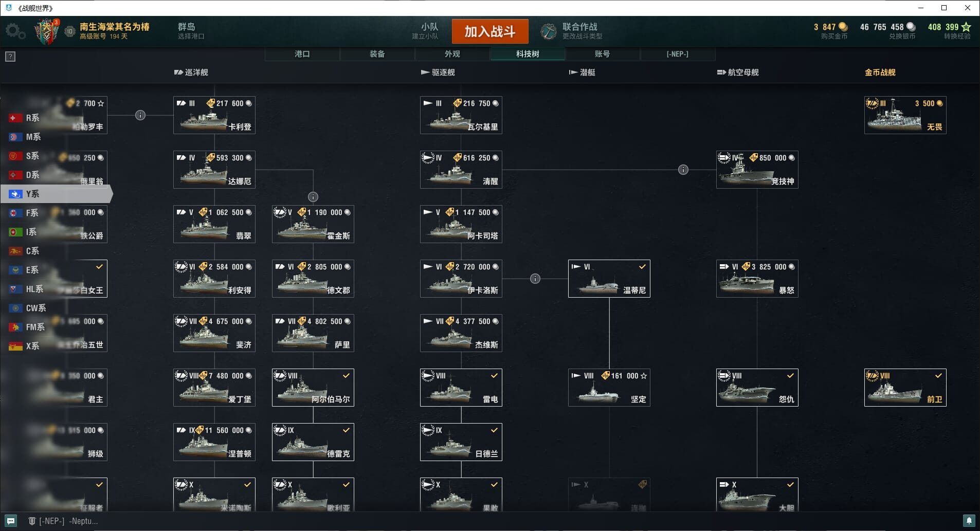
Task: Open the 装备 tab
Action: point(377,54)
